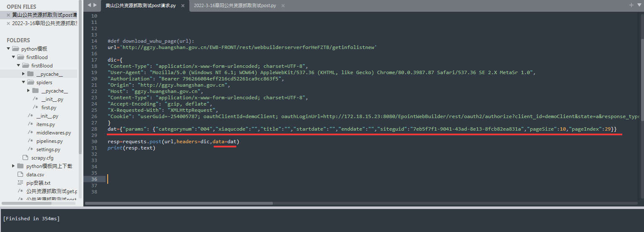Close the active 黄山公共资源抓取测试post请求.py tab

(181, 6)
